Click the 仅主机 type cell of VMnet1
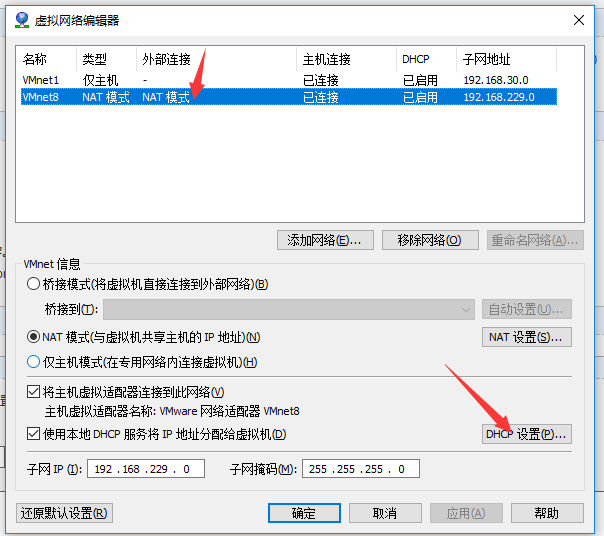The width and height of the screenshot is (604, 536). pyautogui.click(x=100, y=80)
